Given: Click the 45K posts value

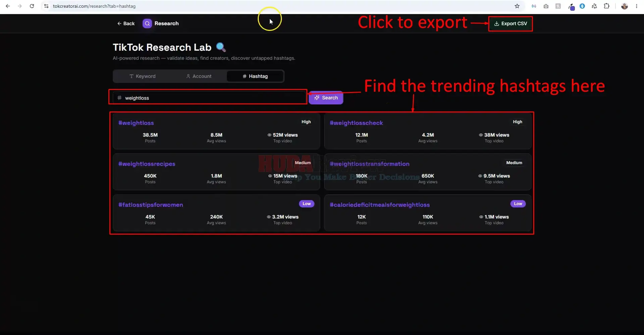Looking at the screenshot, I should point(150,217).
